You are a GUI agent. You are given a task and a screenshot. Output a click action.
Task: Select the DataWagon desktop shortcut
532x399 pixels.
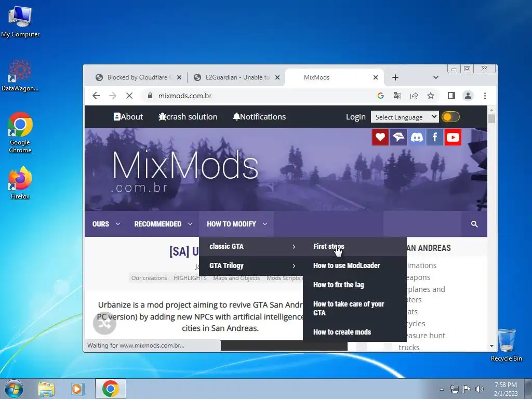click(20, 76)
